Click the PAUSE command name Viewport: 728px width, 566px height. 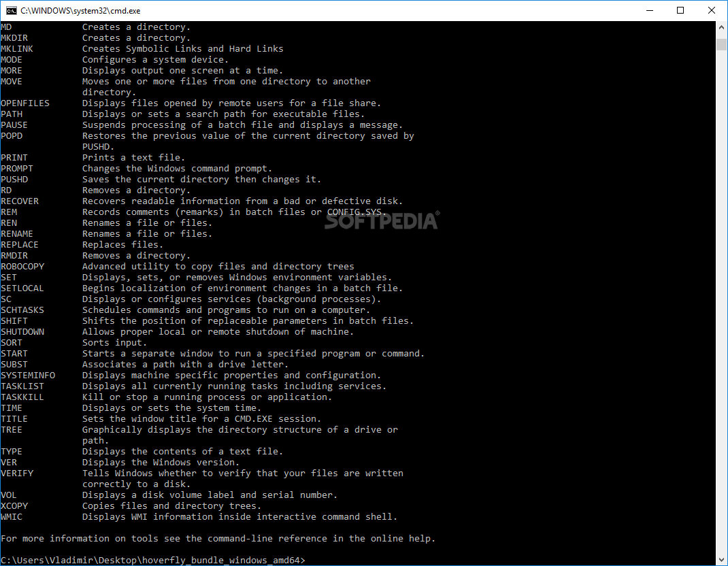point(14,125)
